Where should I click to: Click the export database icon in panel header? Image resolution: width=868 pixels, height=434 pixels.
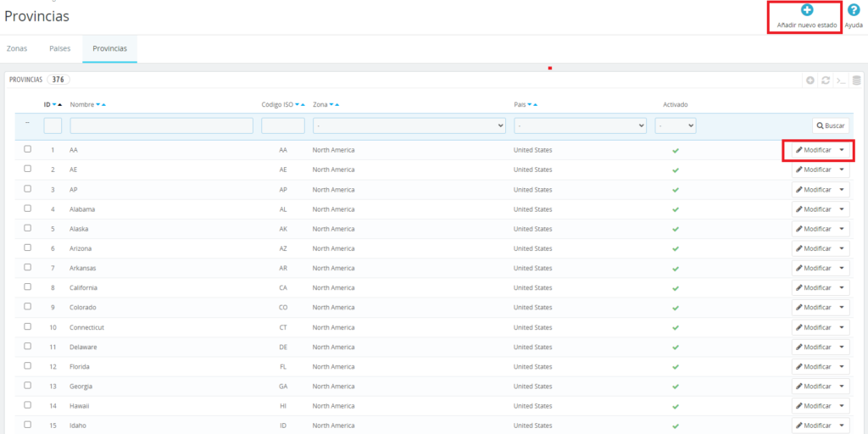[856, 81]
